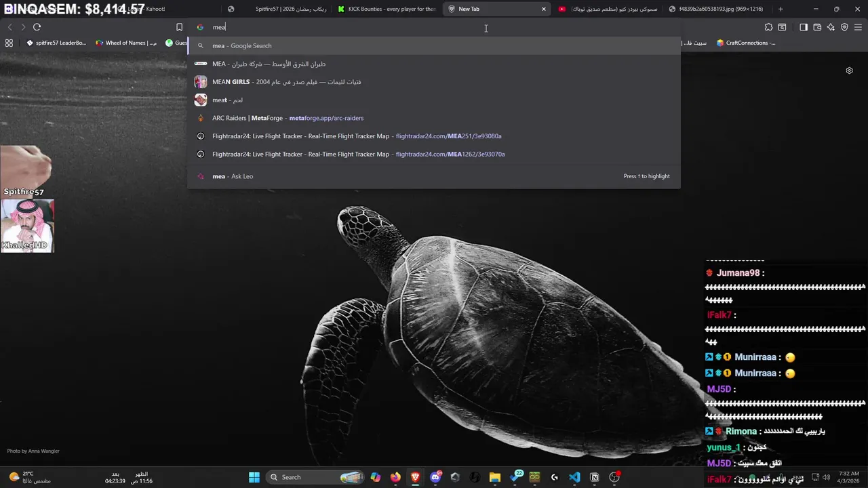Open Discord from the taskbar
Viewport: 868px width, 488px height.
coord(435,477)
